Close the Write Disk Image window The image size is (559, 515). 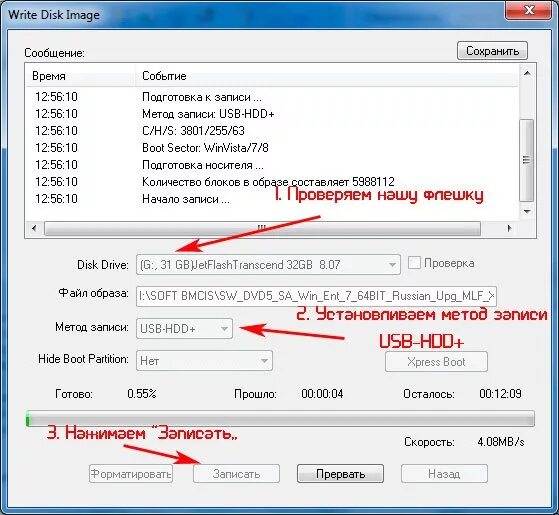(x=529, y=10)
